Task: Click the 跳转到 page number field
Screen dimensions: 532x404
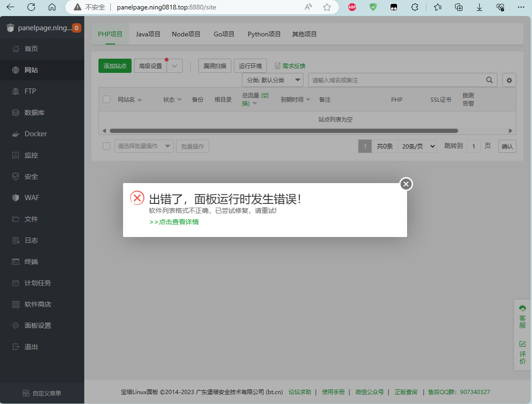Action: point(474,146)
